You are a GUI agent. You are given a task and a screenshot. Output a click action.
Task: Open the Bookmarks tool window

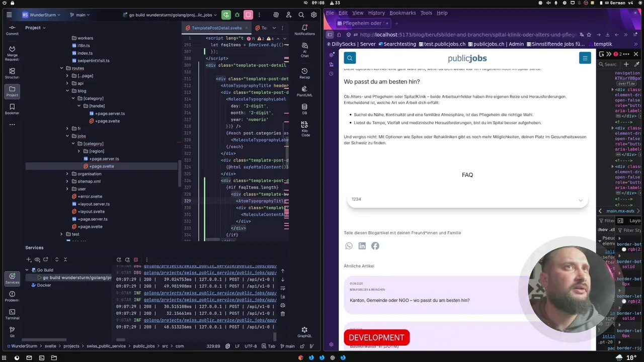pyautogui.click(x=12, y=109)
